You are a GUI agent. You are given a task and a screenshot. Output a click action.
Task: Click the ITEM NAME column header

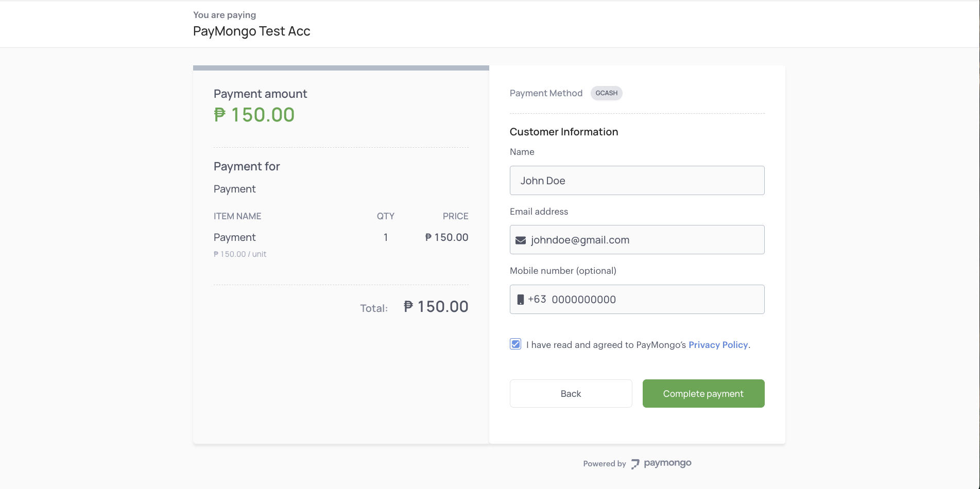point(237,216)
